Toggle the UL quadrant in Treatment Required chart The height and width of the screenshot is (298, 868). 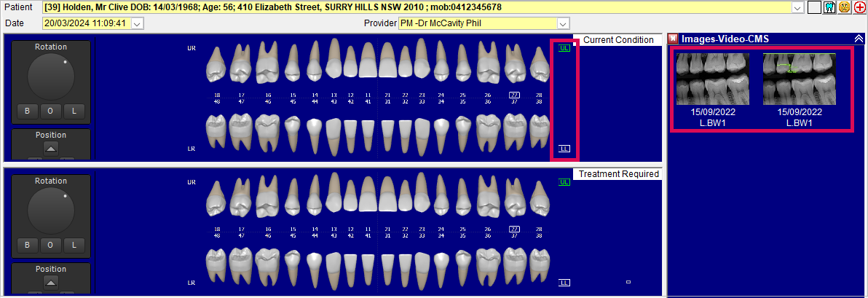point(564,182)
